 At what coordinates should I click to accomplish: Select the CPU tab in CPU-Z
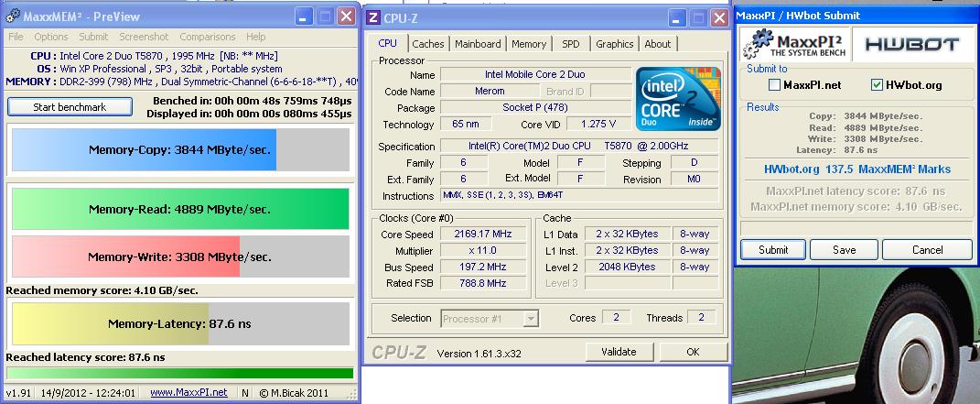click(387, 43)
